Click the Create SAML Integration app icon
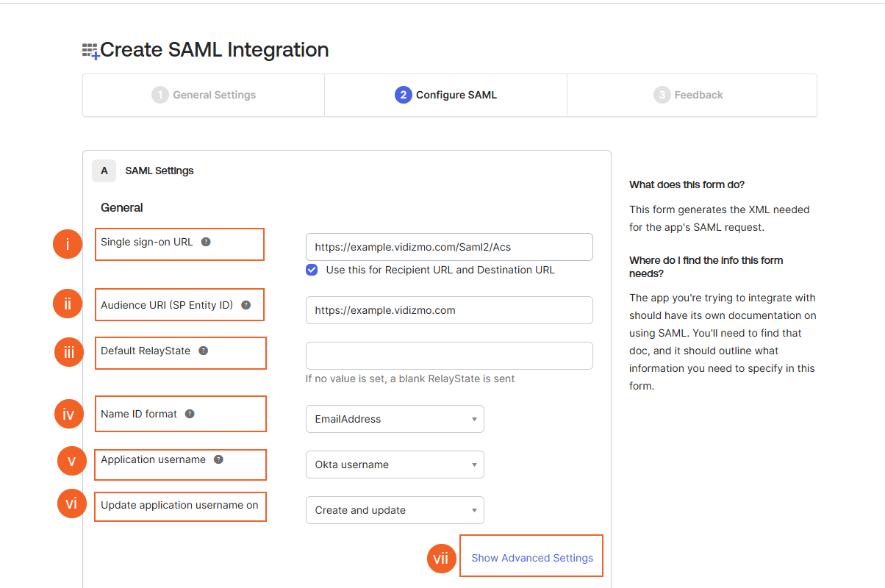 (90, 51)
